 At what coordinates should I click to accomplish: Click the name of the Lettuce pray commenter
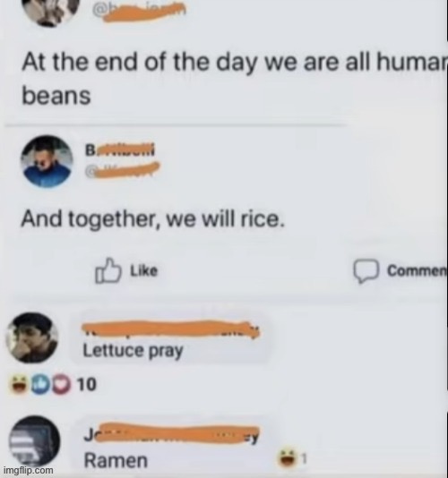(170, 329)
